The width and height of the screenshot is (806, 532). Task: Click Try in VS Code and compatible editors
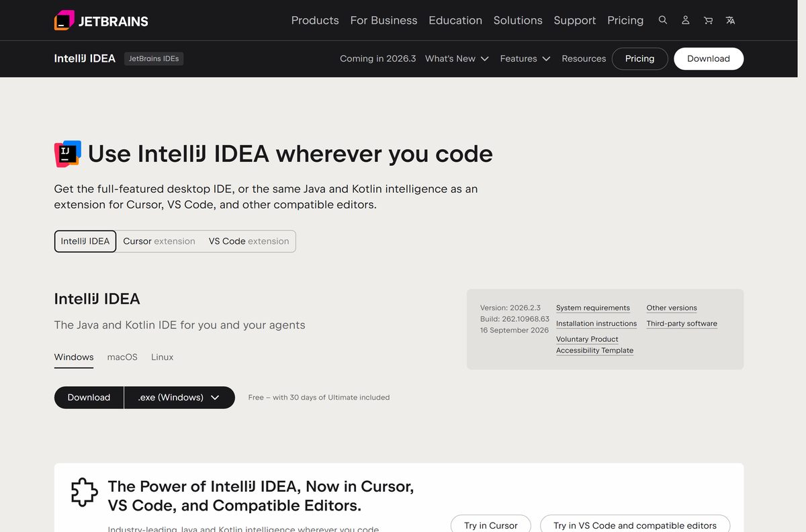[x=635, y=525]
